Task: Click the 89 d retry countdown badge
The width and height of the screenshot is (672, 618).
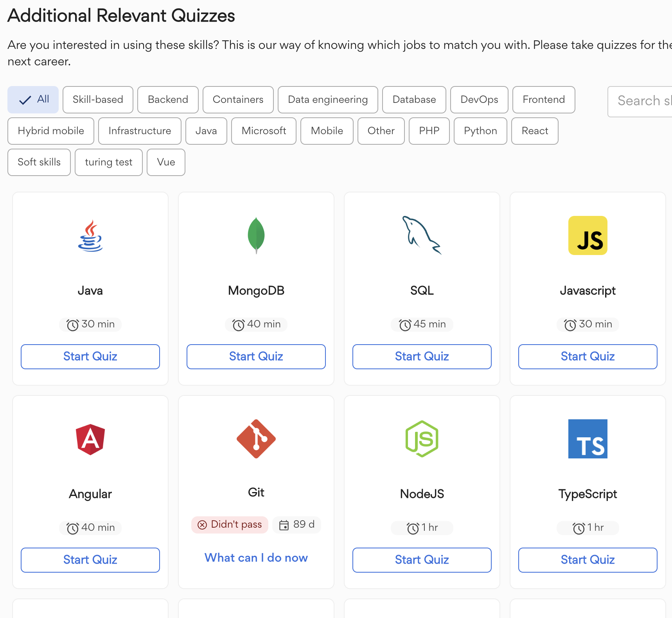Action: coord(296,525)
